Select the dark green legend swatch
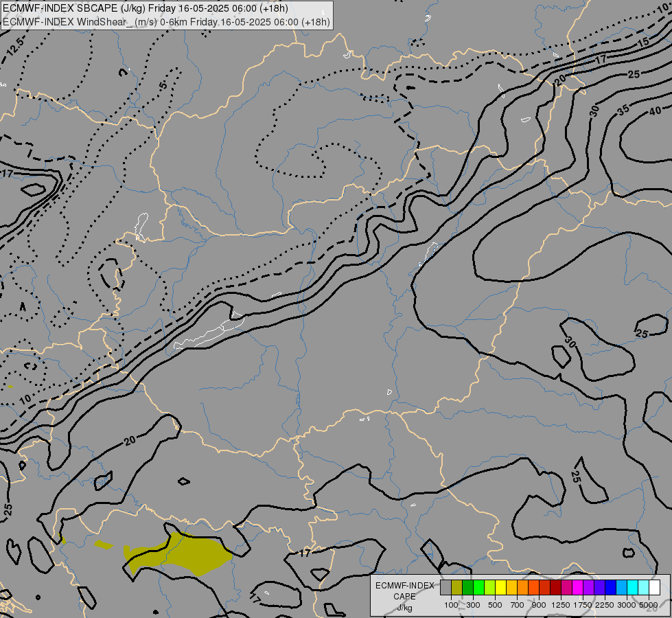Screen dimensions: 672x618 [467, 587]
